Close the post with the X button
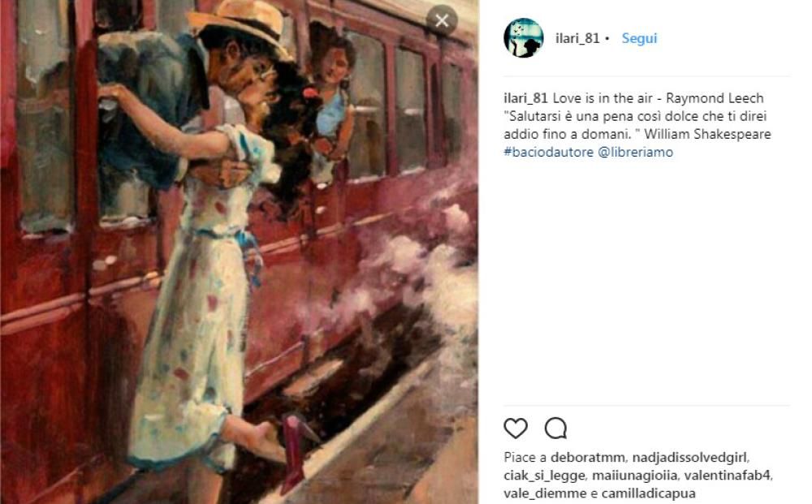The width and height of the screenshot is (812, 504). point(442,20)
